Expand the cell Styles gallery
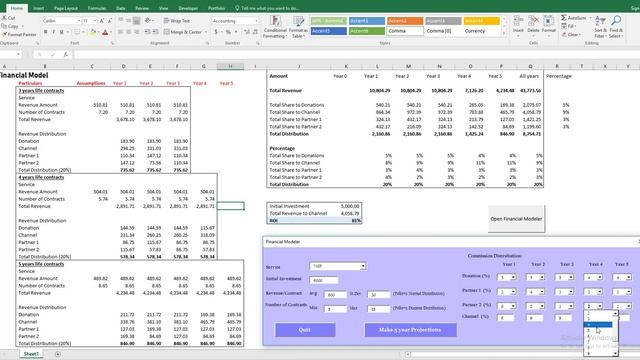This screenshot has width=640, height=360. [x=504, y=33]
